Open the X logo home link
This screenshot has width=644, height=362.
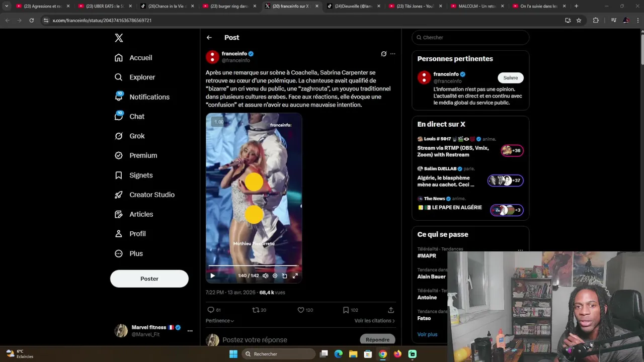click(x=119, y=38)
